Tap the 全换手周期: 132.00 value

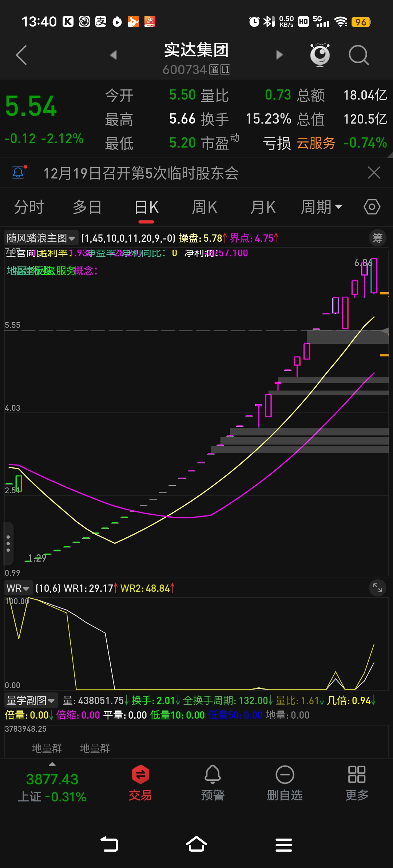pos(228,700)
